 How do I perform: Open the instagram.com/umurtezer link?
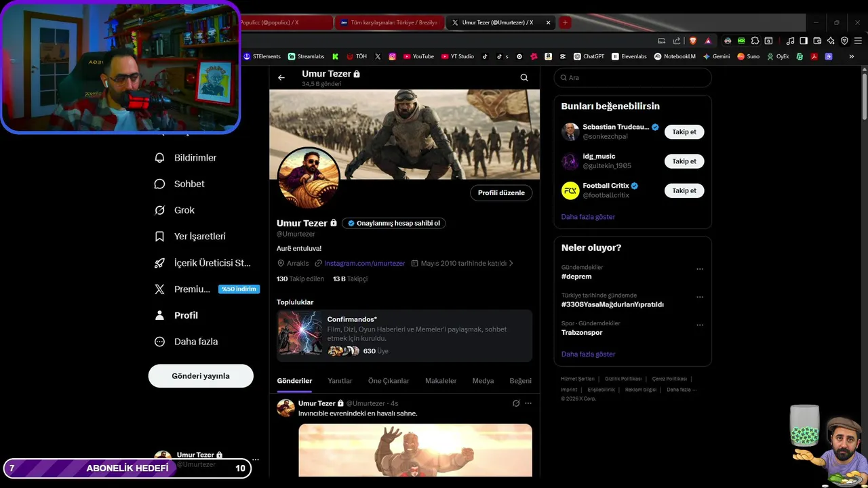(364, 263)
